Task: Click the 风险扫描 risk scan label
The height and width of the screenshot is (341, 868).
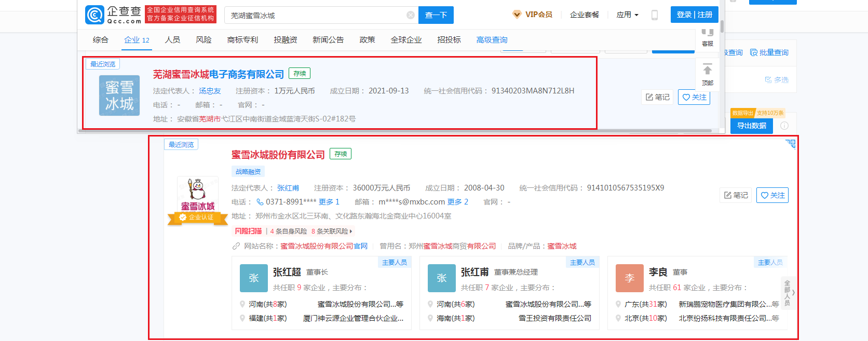Action: coord(248,231)
